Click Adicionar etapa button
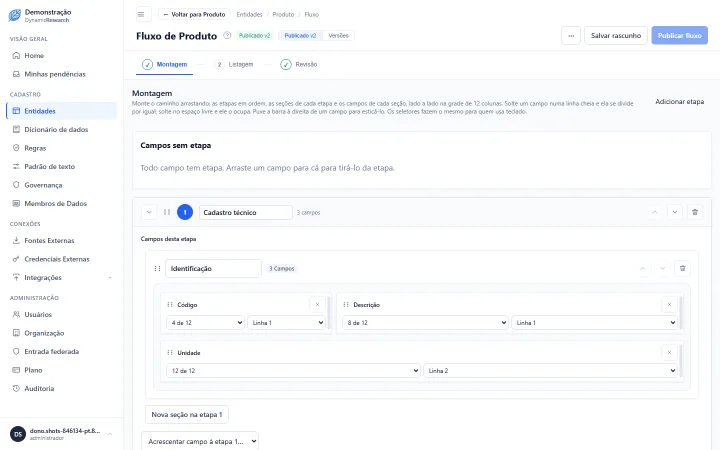The height and width of the screenshot is (450, 720). 680,101
